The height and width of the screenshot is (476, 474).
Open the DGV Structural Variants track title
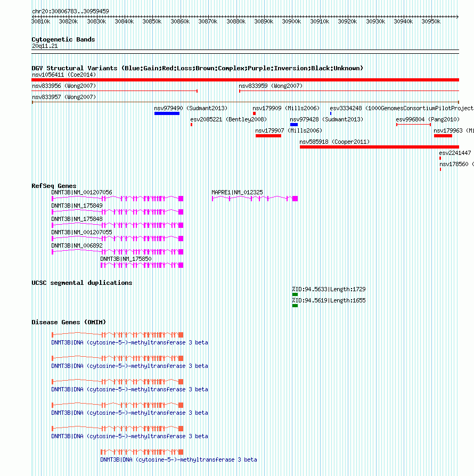[198, 68]
